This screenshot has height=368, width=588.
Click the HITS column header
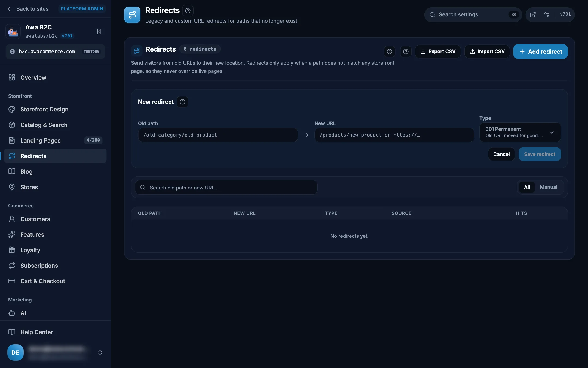(521, 213)
